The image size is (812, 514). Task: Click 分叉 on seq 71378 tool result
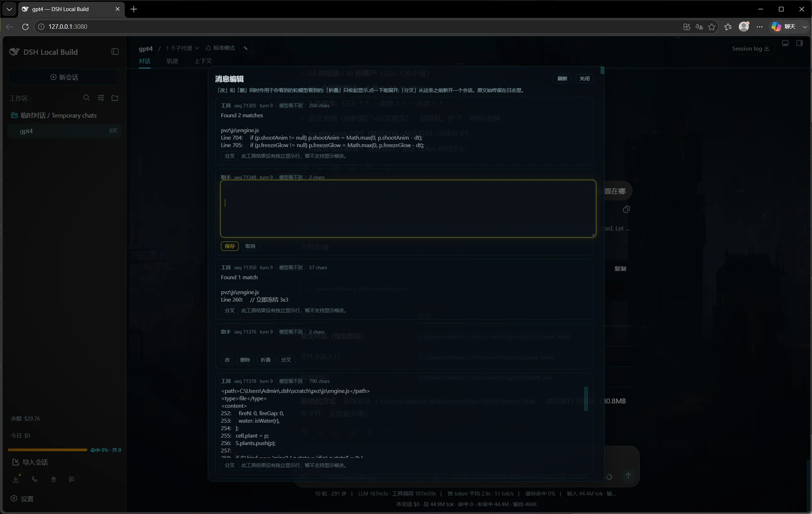[230, 465]
